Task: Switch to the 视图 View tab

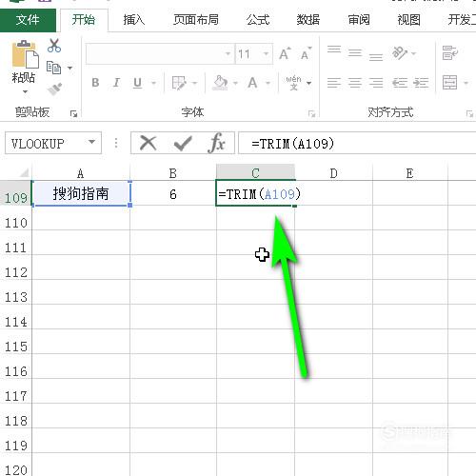Action: pyautogui.click(x=408, y=20)
